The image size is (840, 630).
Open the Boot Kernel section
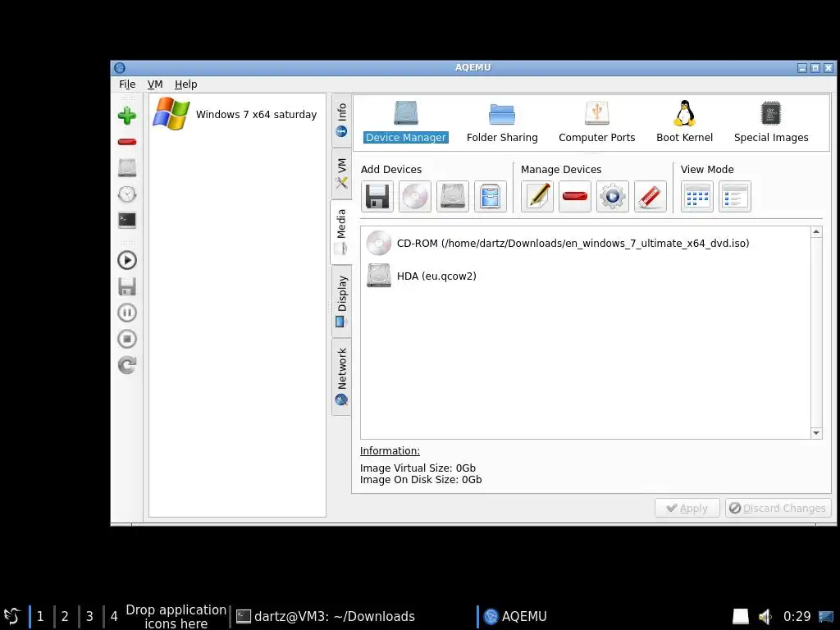coord(685,122)
